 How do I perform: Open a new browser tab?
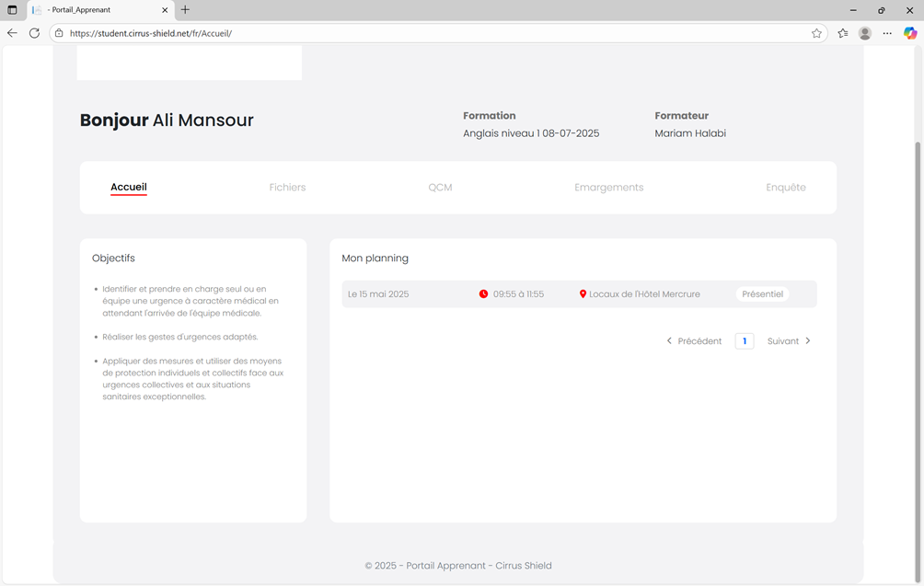click(x=185, y=10)
